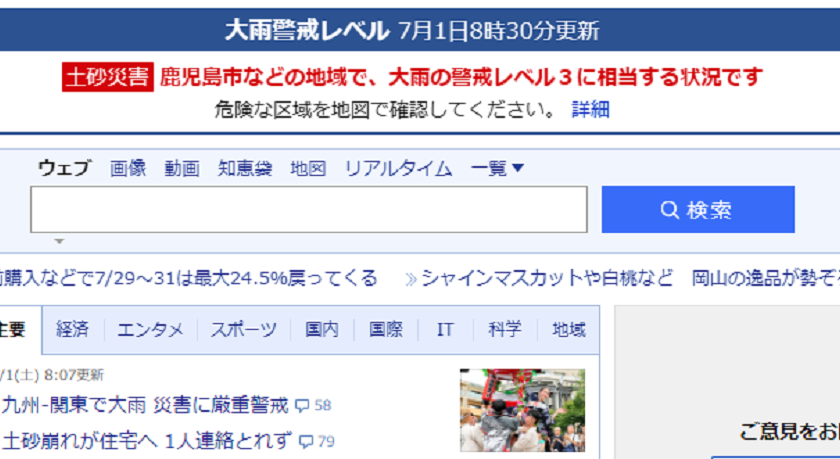Select リアルタイム search category
This screenshot has height=459, width=840.
click(398, 168)
